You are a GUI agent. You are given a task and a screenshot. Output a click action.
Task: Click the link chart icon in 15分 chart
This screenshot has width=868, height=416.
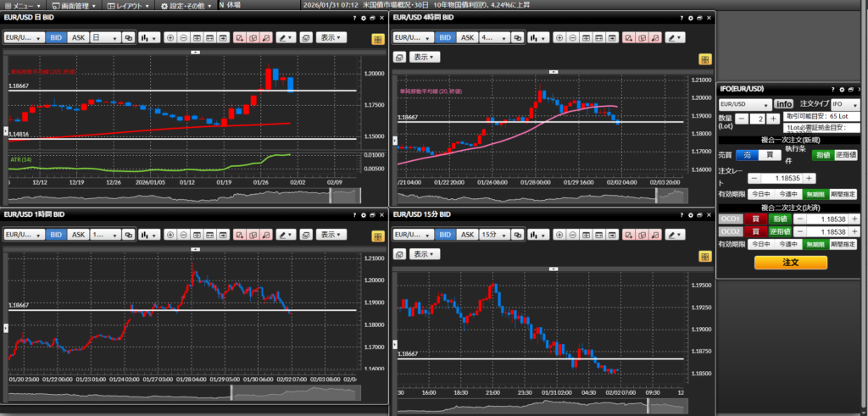click(516, 234)
